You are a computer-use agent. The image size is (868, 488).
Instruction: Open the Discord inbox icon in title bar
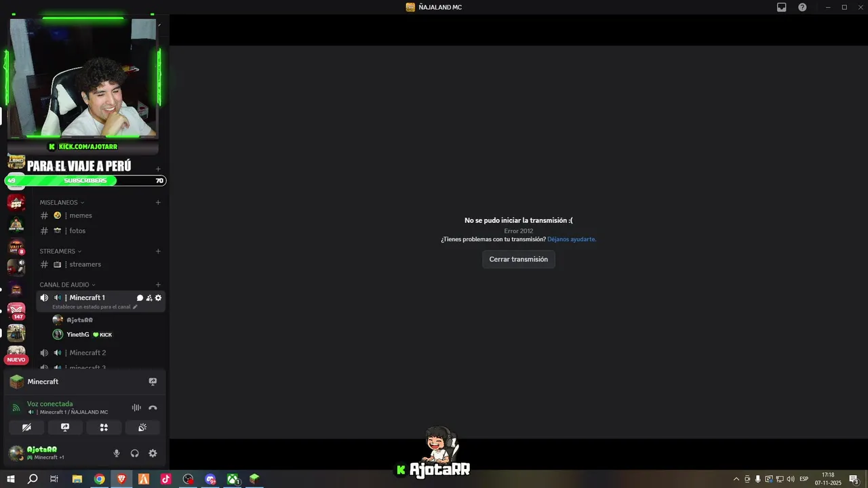(781, 7)
